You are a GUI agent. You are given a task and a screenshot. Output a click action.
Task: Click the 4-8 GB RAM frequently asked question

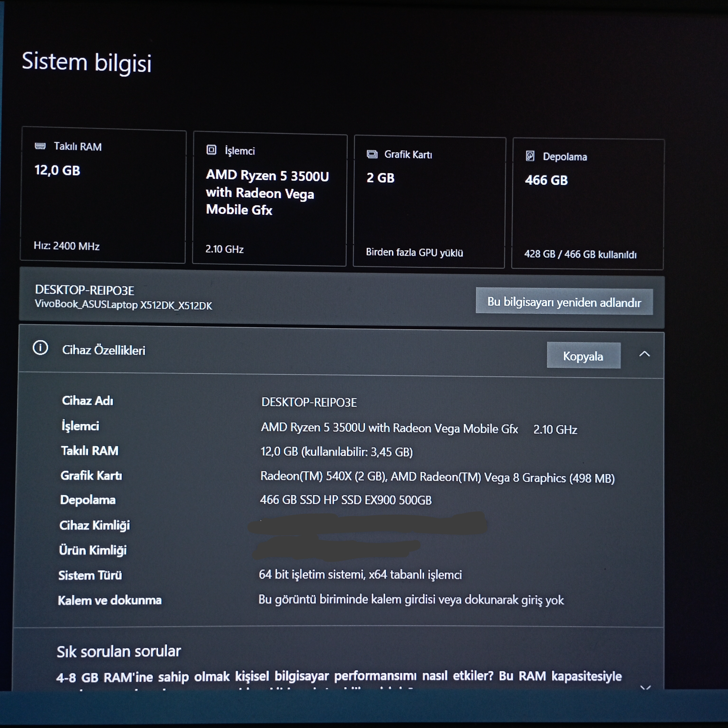[x=339, y=677]
